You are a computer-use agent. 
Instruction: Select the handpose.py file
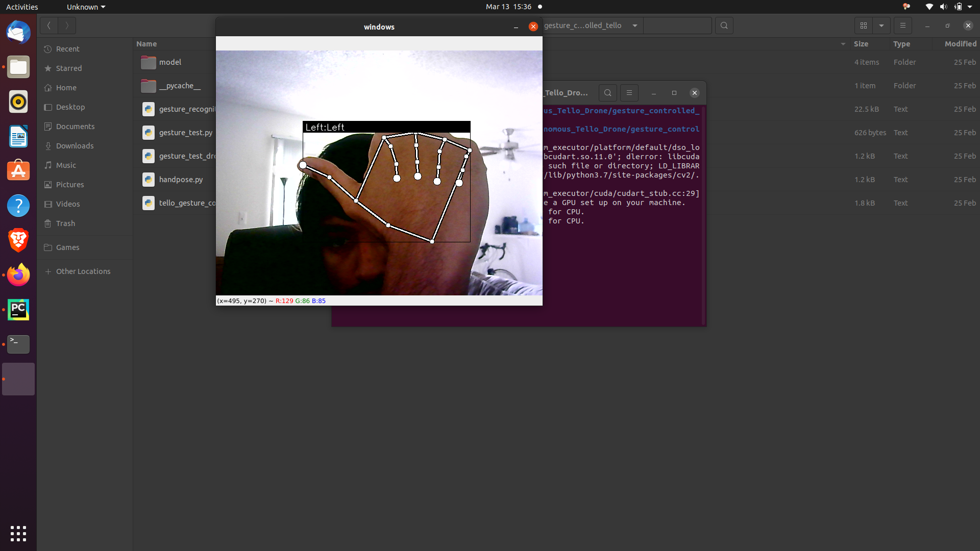point(181,180)
